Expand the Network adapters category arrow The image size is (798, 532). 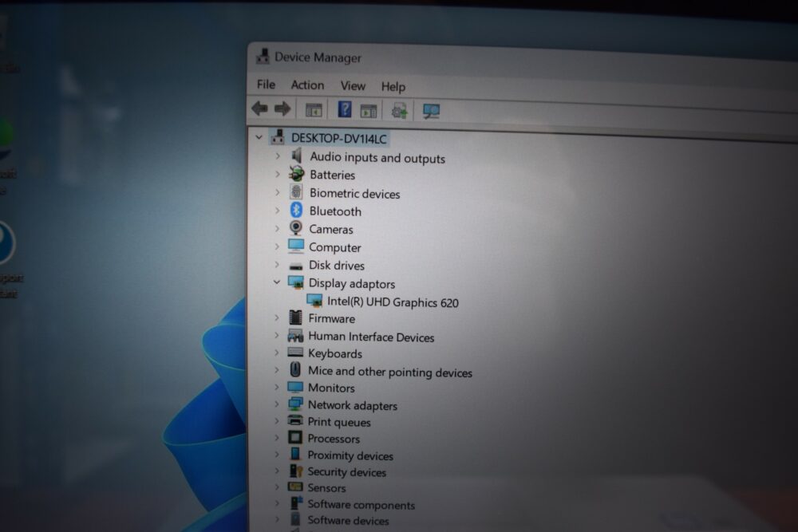coord(276,404)
